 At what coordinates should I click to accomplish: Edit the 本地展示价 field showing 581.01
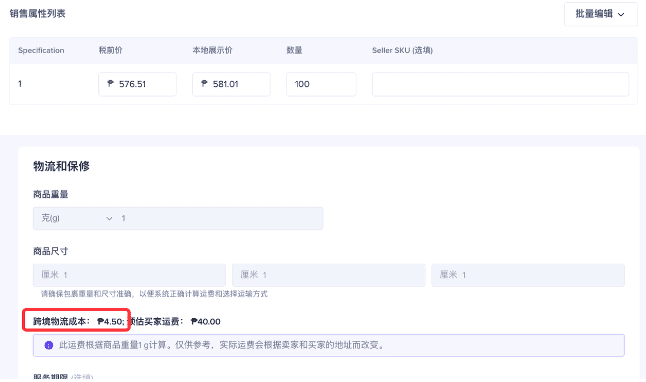pyautogui.click(x=231, y=84)
